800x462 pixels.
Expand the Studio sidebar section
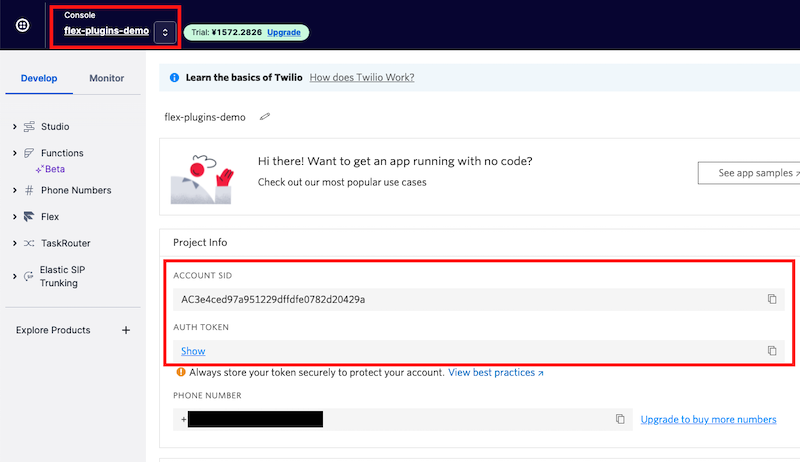[x=14, y=126]
